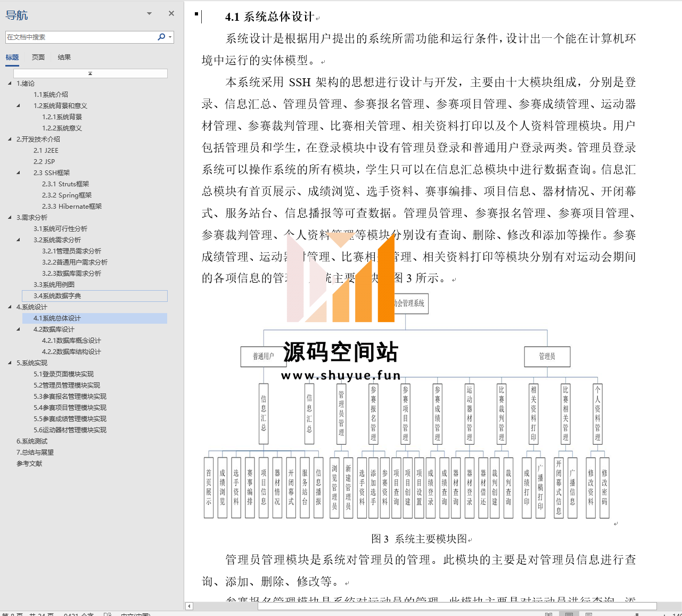Collapse the 2.3 SSH框架 heading
Image resolution: width=682 pixels, height=616 pixels.
click(x=19, y=173)
